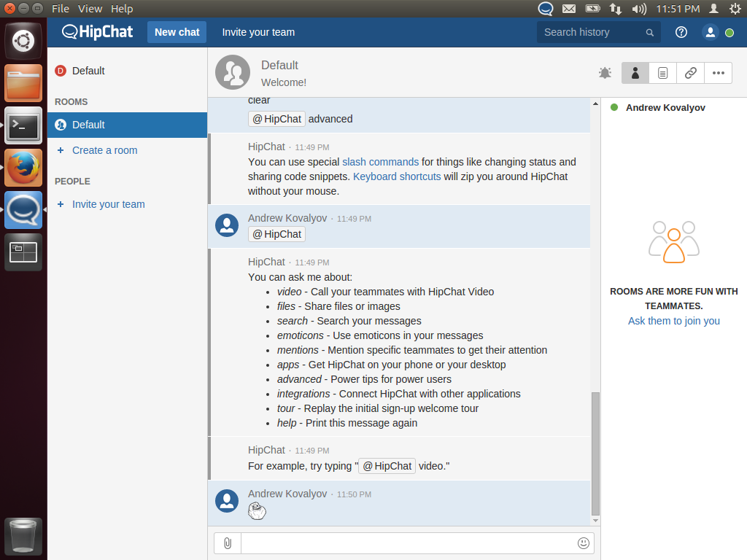Click the paperclip attachment icon
This screenshot has width=747, height=560.
228,542
